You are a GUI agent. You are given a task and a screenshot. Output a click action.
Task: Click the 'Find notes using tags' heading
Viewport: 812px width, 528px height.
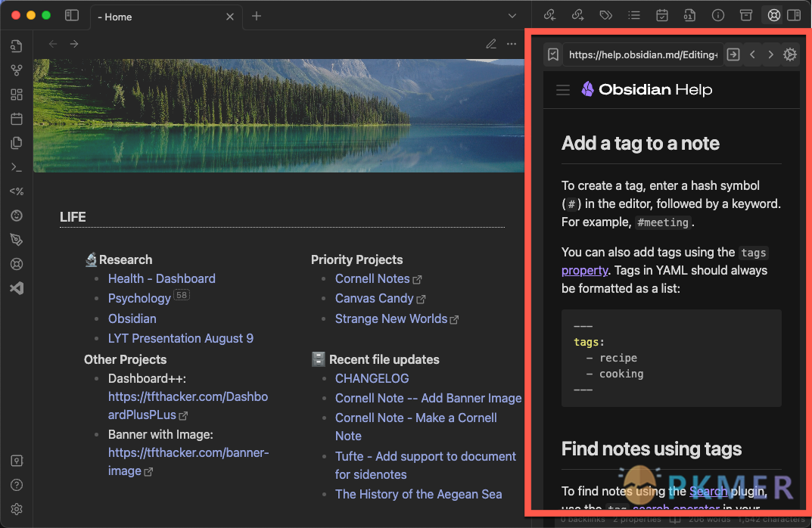(x=652, y=449)
